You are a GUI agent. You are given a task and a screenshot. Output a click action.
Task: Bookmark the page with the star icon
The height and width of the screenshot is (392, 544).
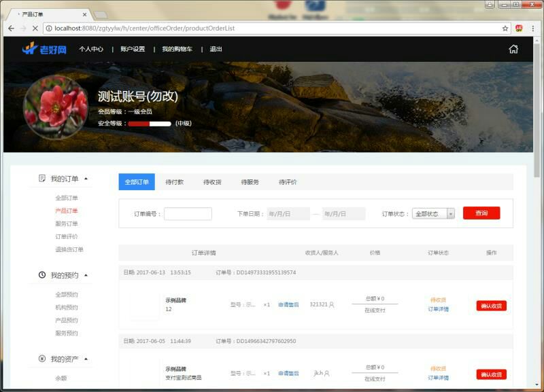(x=505, y=29)
